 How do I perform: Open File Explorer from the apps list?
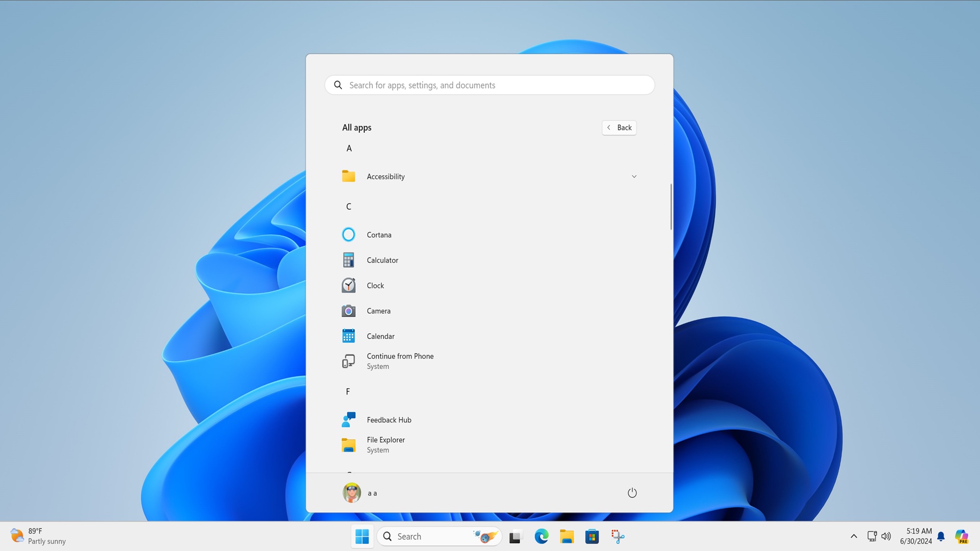tap(385, 444)
